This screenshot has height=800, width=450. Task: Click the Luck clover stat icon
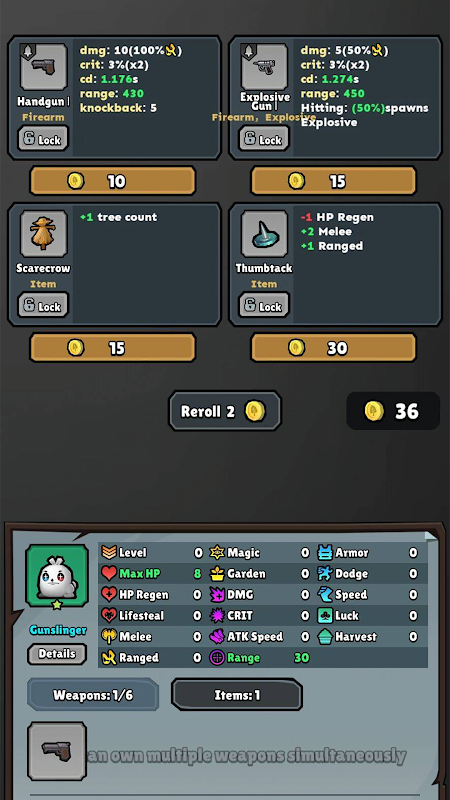click(326, 616)
